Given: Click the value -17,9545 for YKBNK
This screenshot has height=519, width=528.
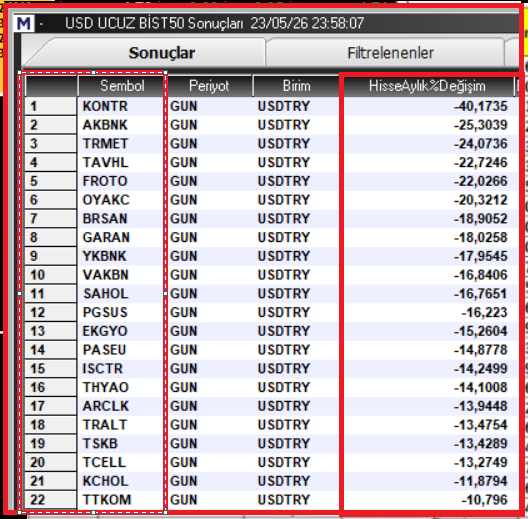Looking at the screenshot, I should 481,256.
